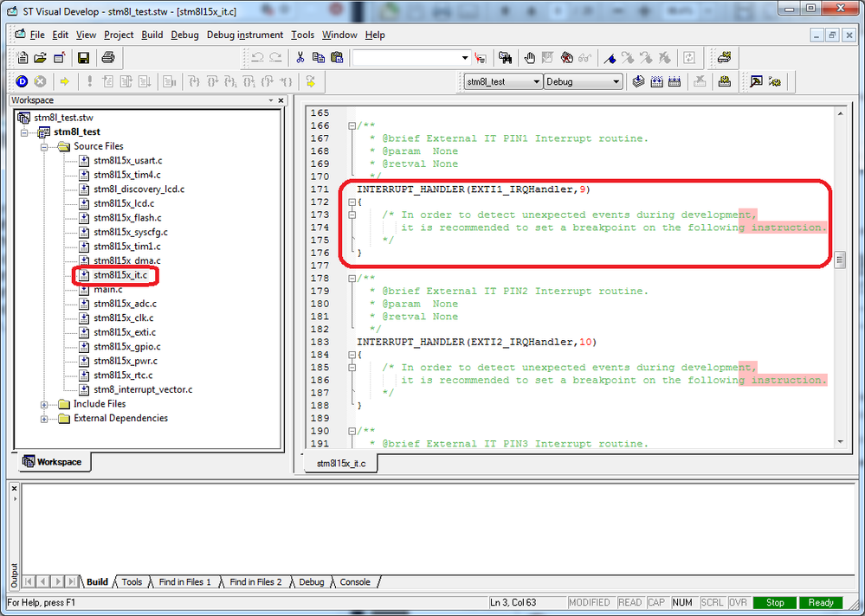Switch to the Find in Files 1 output tab
This screenshot has height=616, width=865.
coord(184,582)
